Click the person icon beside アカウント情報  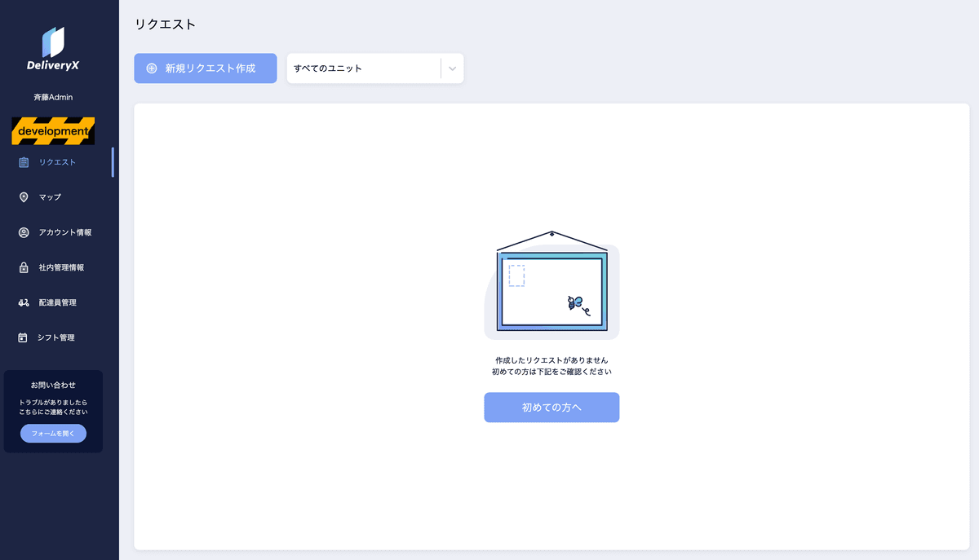tap(24, 232)
